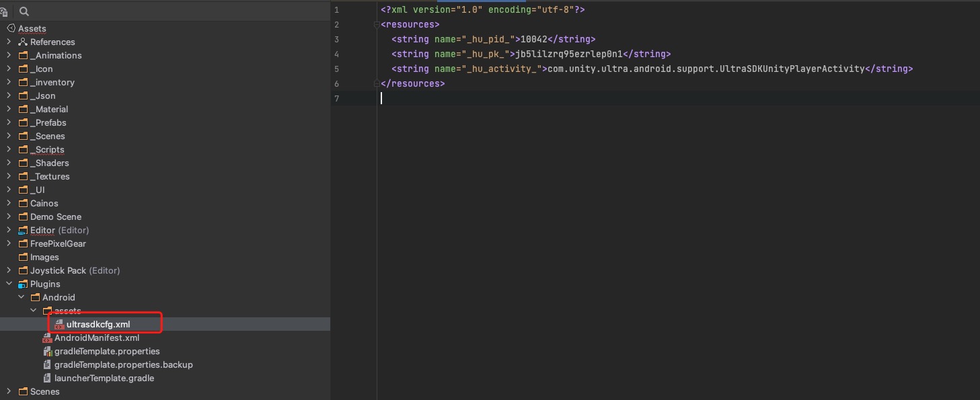Click the _Textures folder icon

pyautogui.click(x=23, y=176)
